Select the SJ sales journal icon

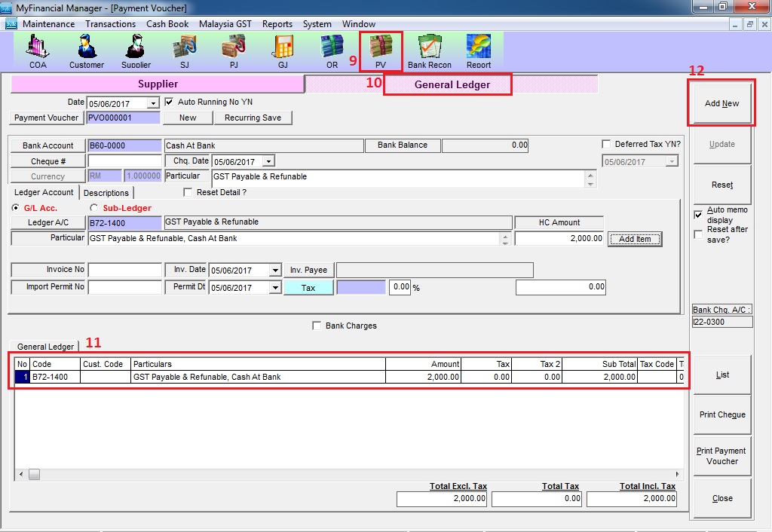(185, 50)
